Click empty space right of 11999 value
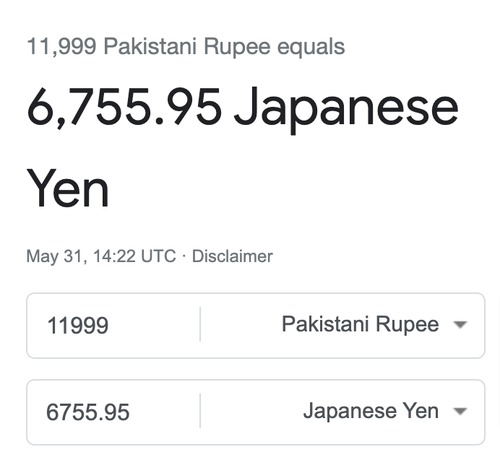This screenshot has width=500, height=465. 153,325
